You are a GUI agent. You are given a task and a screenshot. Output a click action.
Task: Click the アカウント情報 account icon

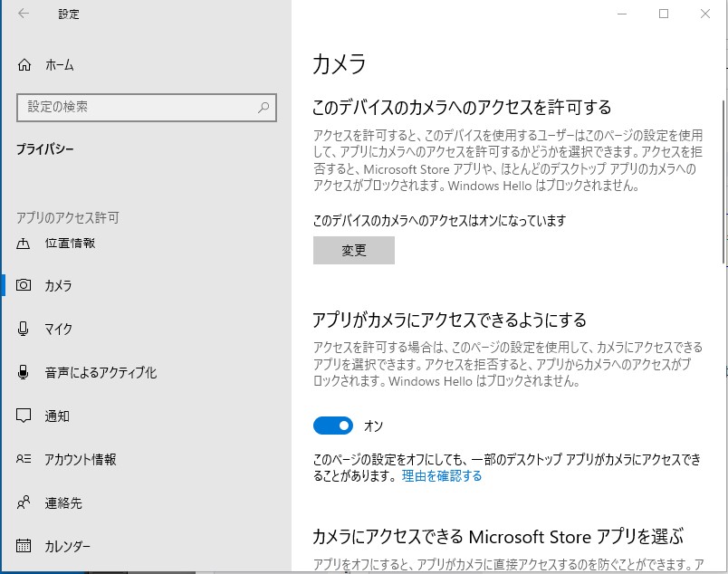pos(24,459)
